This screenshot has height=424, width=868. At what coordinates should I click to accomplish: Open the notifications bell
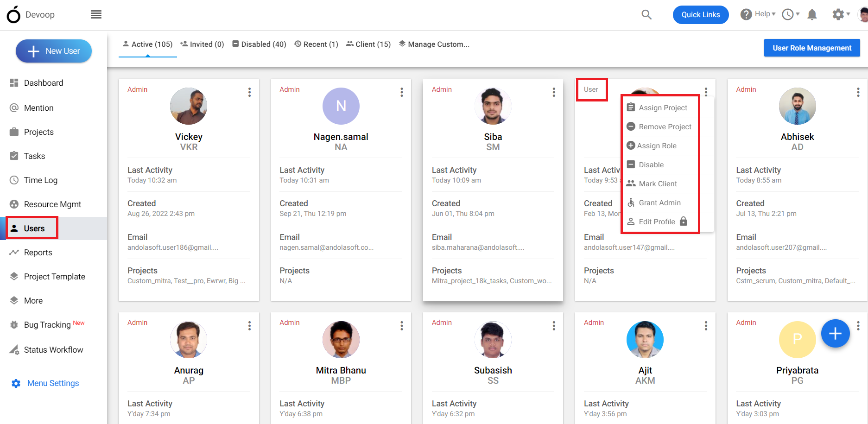point(812,15)
